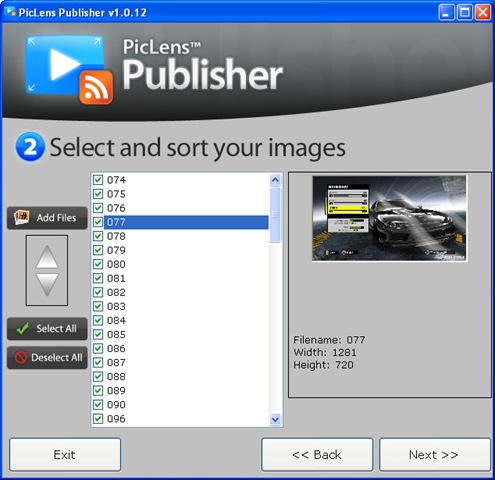The width and height of the screenshot is (495, 480).
Task: Toggle the checkbox for image 081
Action: pos(98,278)
